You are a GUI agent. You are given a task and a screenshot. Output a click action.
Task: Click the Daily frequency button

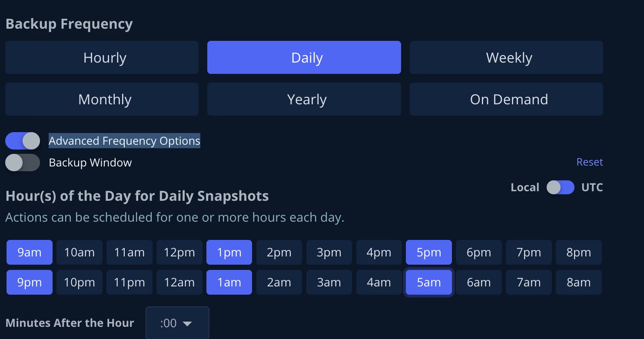[x=304, y=58]
